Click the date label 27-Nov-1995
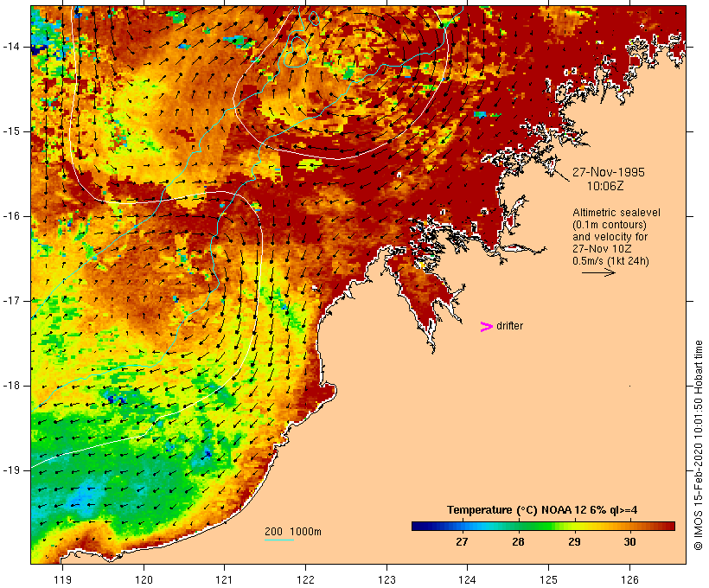709x588 pixels. (x=608, y=172)
